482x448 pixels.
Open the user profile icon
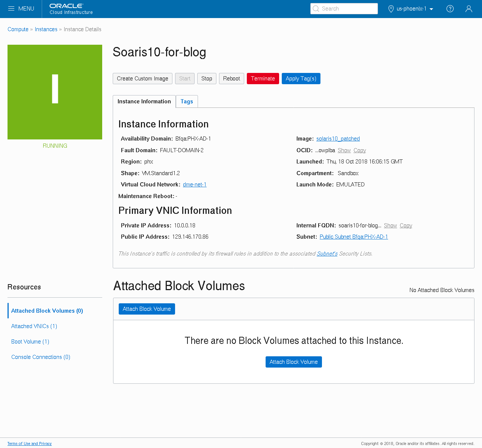(469, 9)
